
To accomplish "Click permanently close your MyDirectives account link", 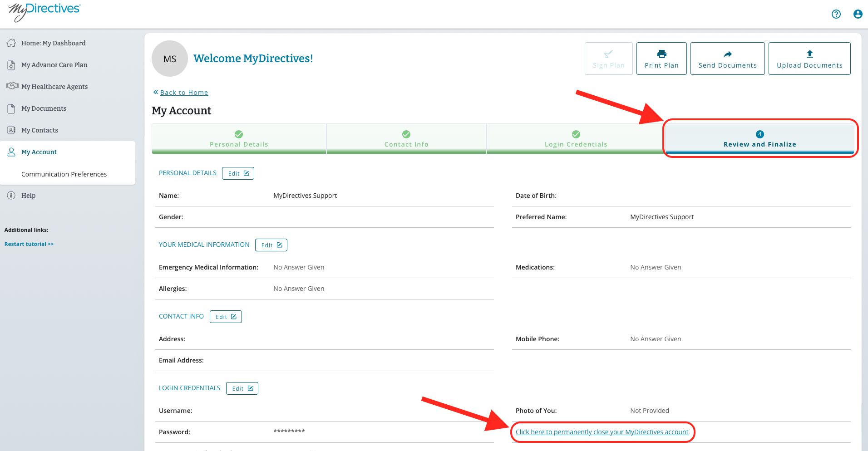I will click(602, 432).
